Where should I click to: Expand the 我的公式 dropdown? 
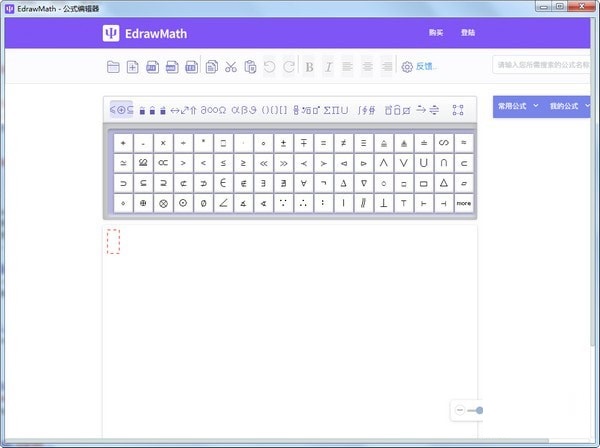click(568, 105)
